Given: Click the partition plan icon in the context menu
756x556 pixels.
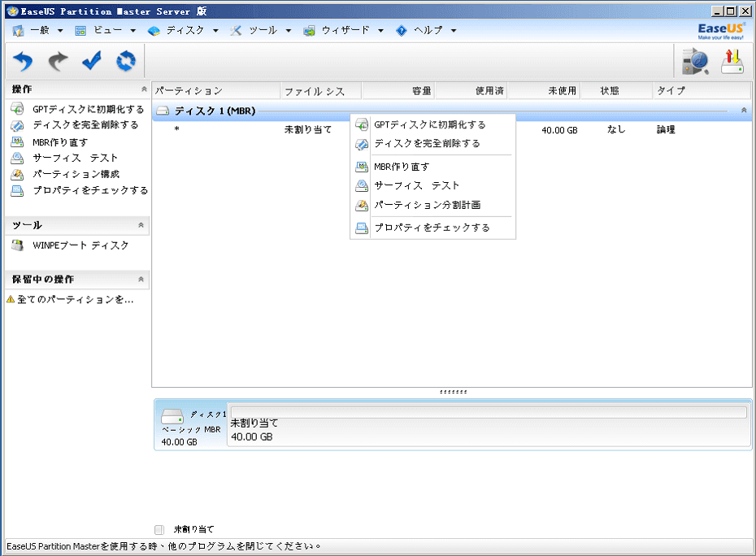Looking at the screenshot, I should click(x=362, y=205).
